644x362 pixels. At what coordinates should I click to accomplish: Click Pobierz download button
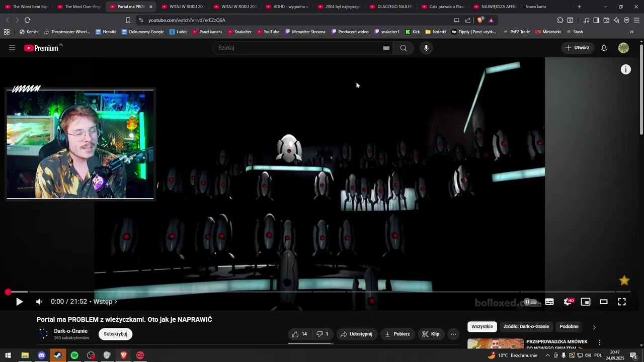[397, 334]
